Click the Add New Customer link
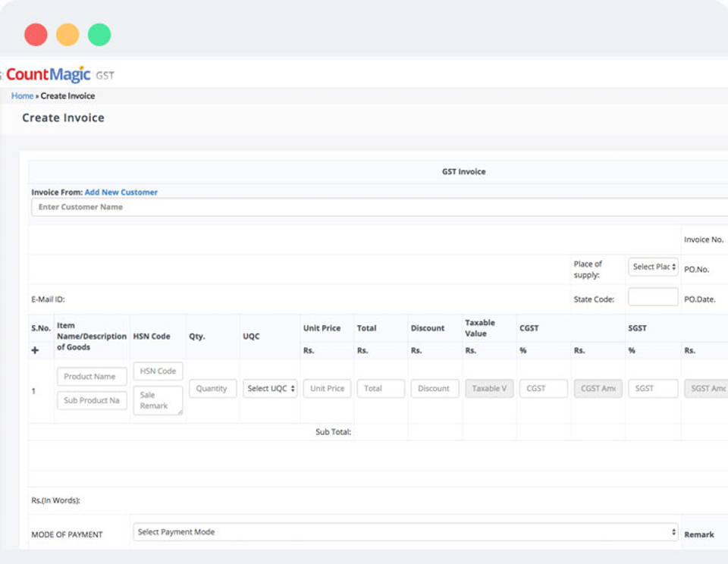The width and height of the screenshot is (728, 564). click(121, 193)
